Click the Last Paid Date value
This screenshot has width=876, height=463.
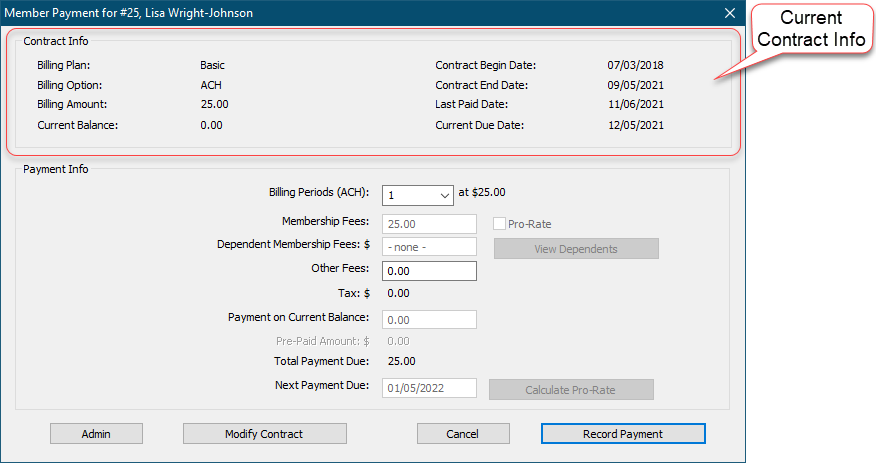click(x=635, y=104)
